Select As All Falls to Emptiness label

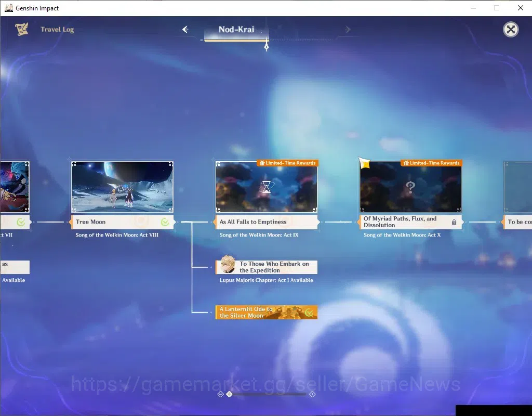(267, 222)
